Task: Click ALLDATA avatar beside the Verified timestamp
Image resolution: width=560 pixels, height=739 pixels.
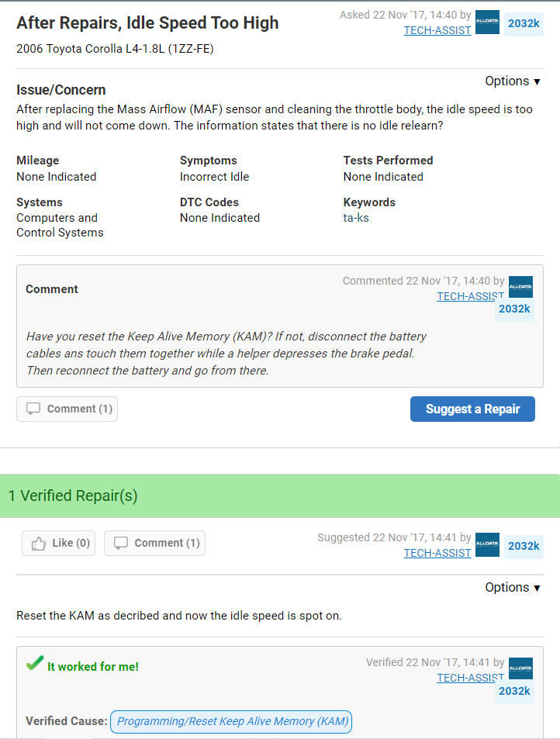Action: [x=520, y=668]
